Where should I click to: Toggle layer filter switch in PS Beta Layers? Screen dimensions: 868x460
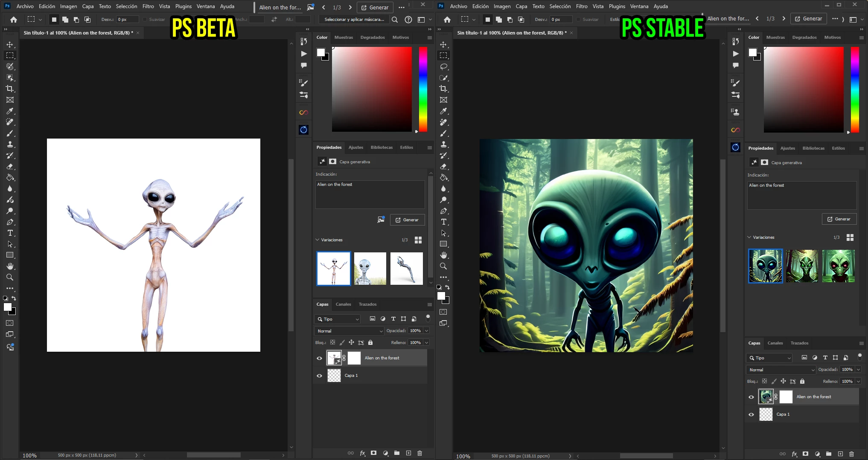click(428, 318)
